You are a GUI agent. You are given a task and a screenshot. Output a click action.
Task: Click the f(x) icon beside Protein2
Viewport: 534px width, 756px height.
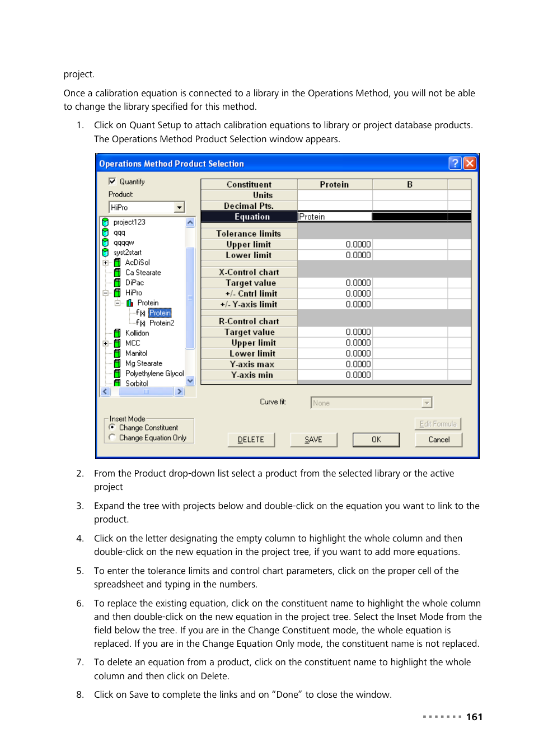(141, 323)
